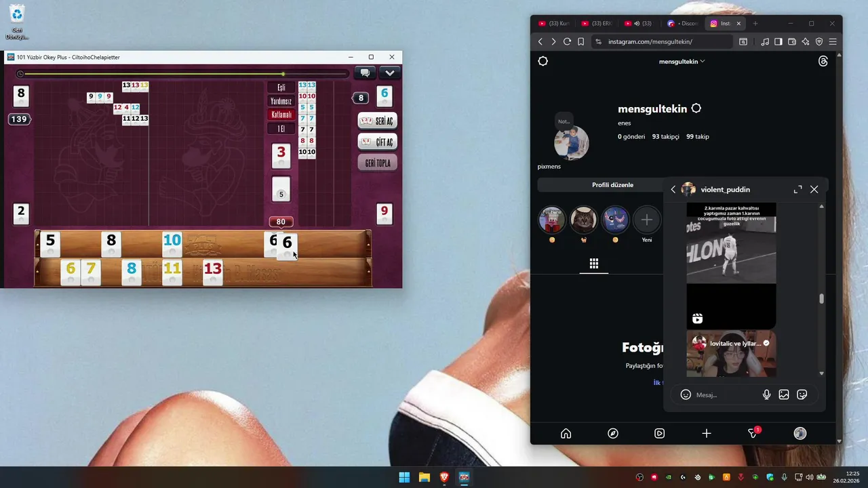
Task: Select the yellow 11 tile on rack
Action: click(x=172, y=272)
